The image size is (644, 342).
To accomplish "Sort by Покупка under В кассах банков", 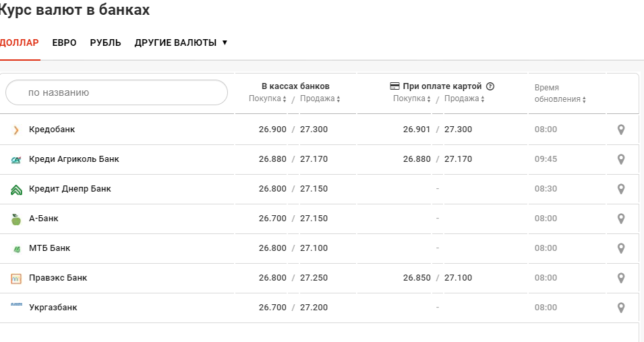I will point(268,99).
